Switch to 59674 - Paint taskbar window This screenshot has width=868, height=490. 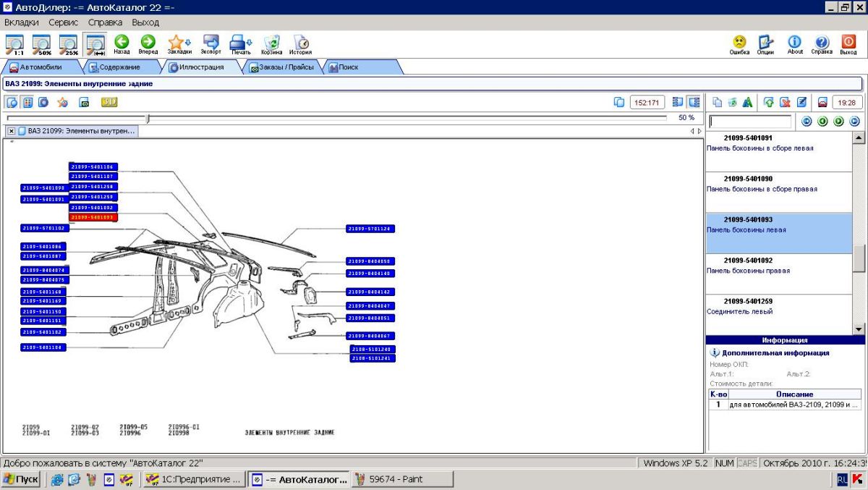tap(402, 479)
